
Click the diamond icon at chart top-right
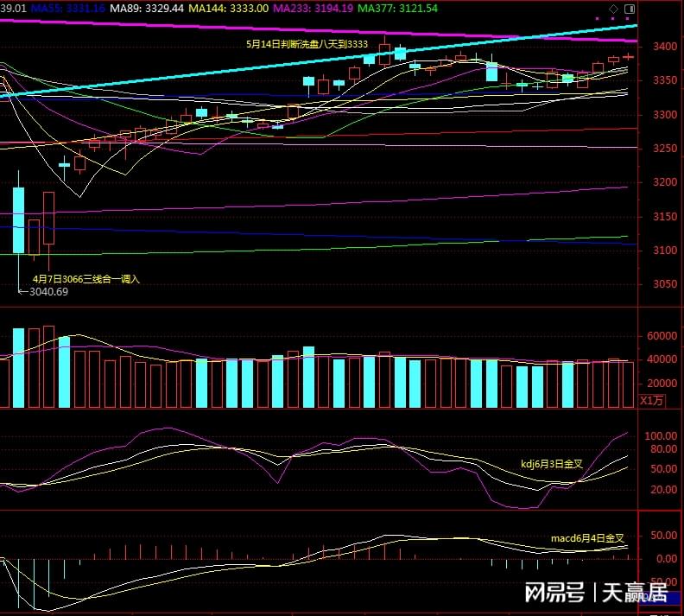tap(613, 9)
